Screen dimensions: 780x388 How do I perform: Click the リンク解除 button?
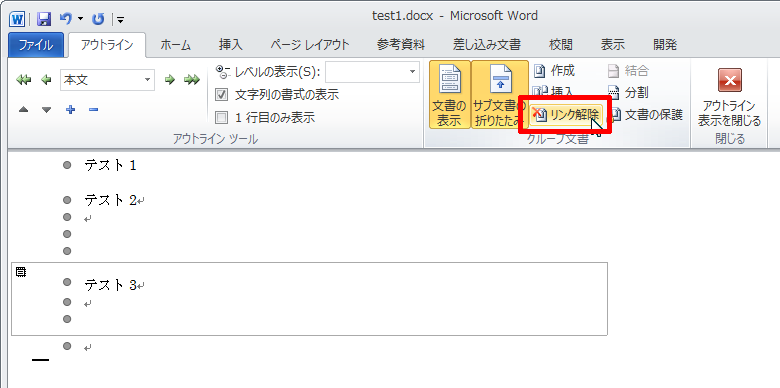566,115
